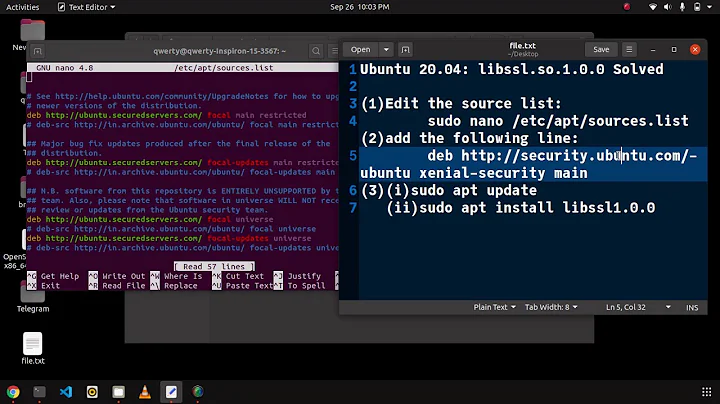
Task: Open the yellow circular dock app
Action: click(92, 392)
